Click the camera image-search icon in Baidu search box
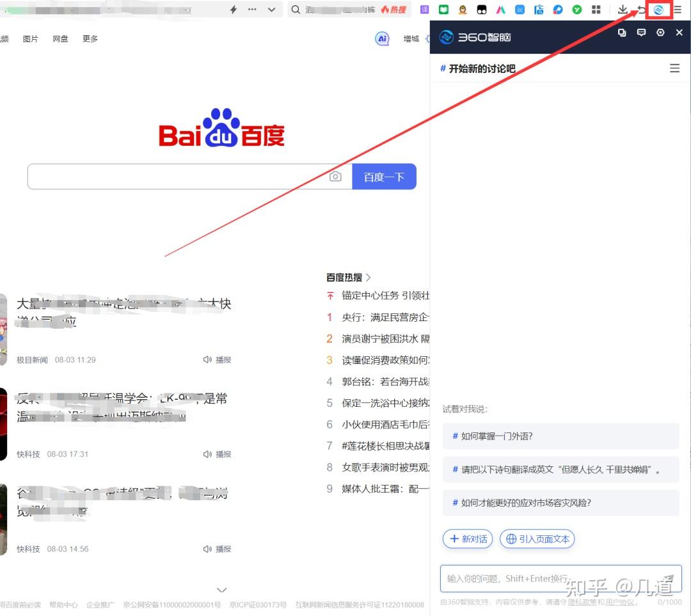 (x=335, y=177)
